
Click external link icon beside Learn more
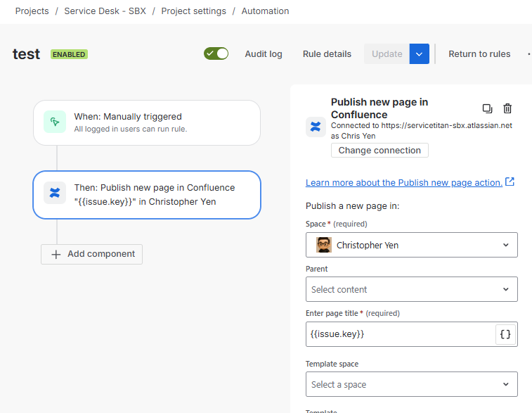(510, 182)
